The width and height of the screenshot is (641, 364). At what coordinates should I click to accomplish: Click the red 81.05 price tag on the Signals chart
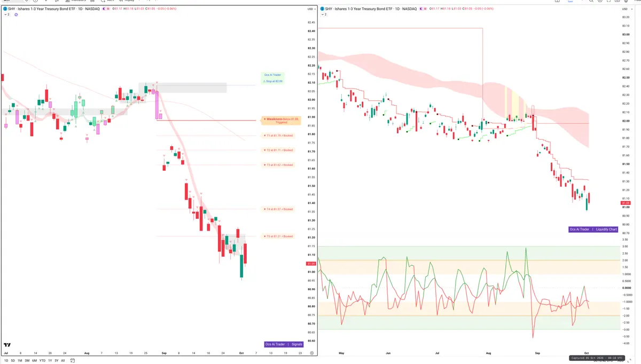pyautogui.click(x=311, y=264)
